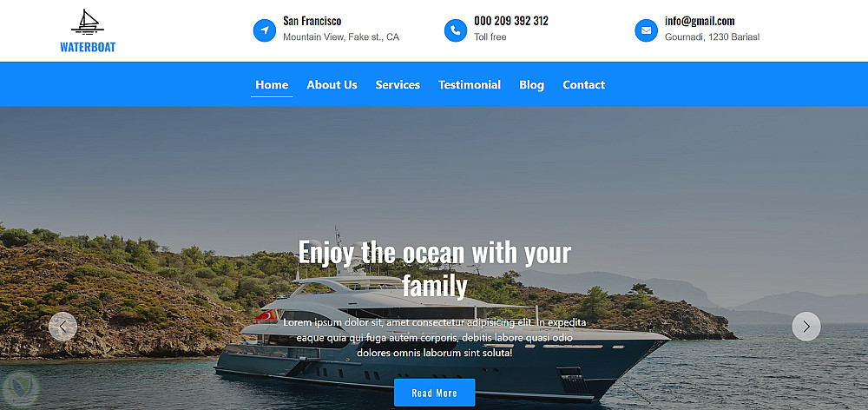The width and height of the screenshot is (868, 410).
Task: Navigate to Services
Action: [x=398, y=85]
